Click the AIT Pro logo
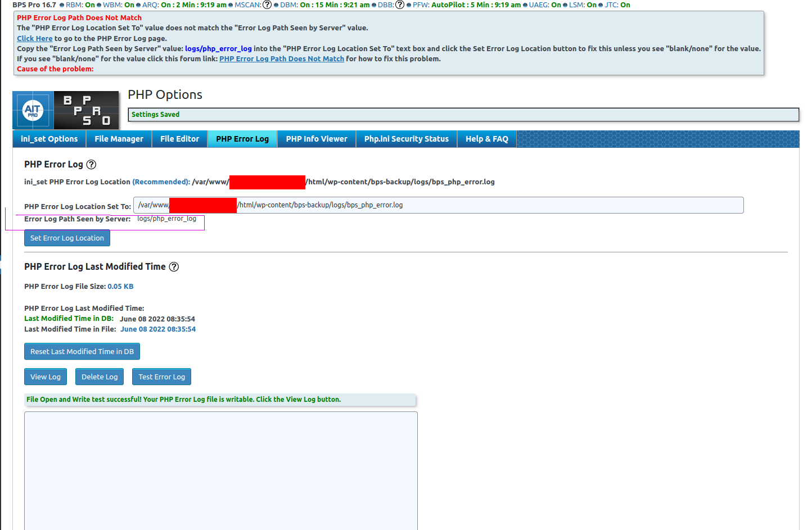This screenshot has width=812, height=530. pos(33,110)
